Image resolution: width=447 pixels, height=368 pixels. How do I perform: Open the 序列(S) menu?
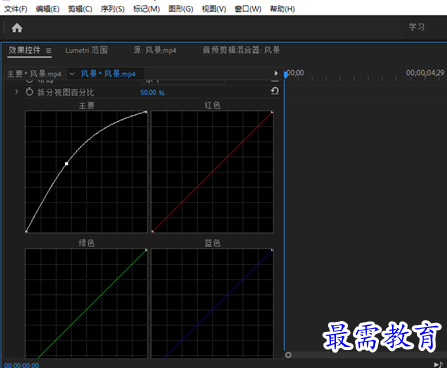point(112,9)
